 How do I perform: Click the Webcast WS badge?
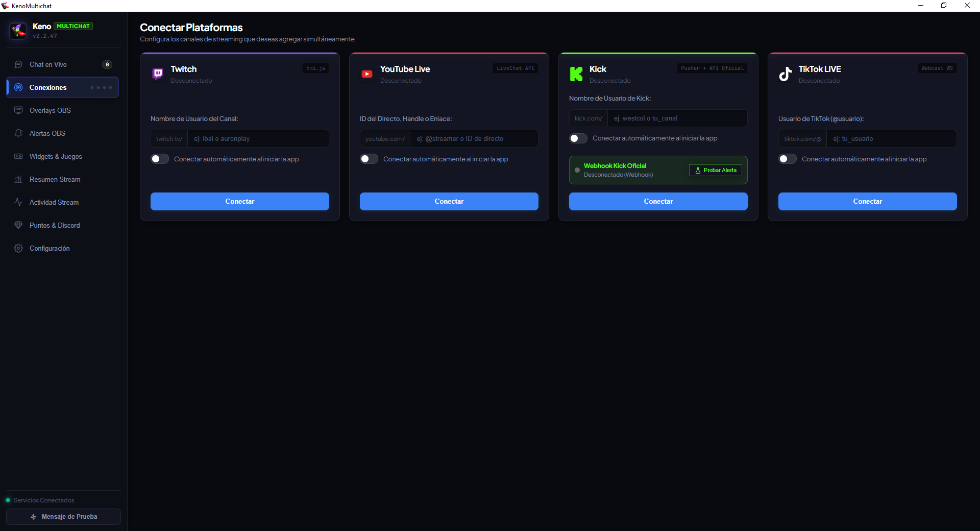click(937, 68)
